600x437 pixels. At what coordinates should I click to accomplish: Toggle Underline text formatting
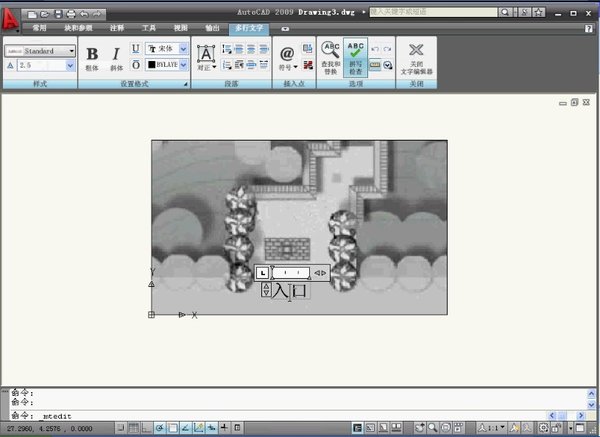point(135,48)
